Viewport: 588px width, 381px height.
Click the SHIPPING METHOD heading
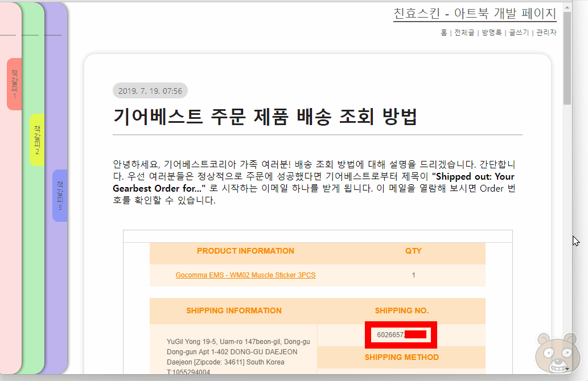pos(402,357)
